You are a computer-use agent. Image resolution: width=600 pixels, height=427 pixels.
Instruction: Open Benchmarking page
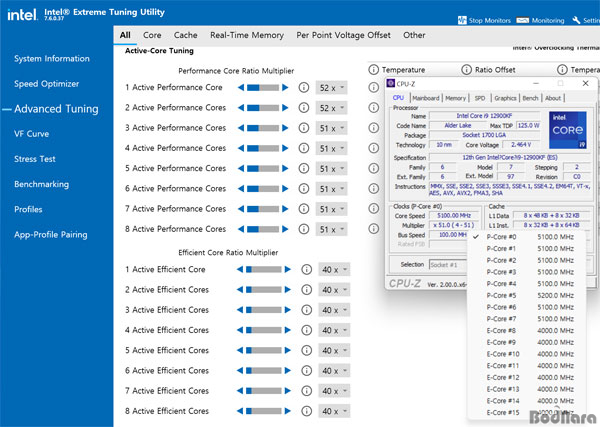41,184
